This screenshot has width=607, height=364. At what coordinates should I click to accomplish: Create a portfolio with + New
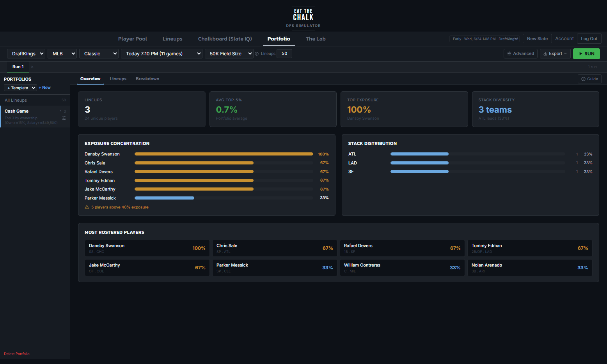click(45, 88)
